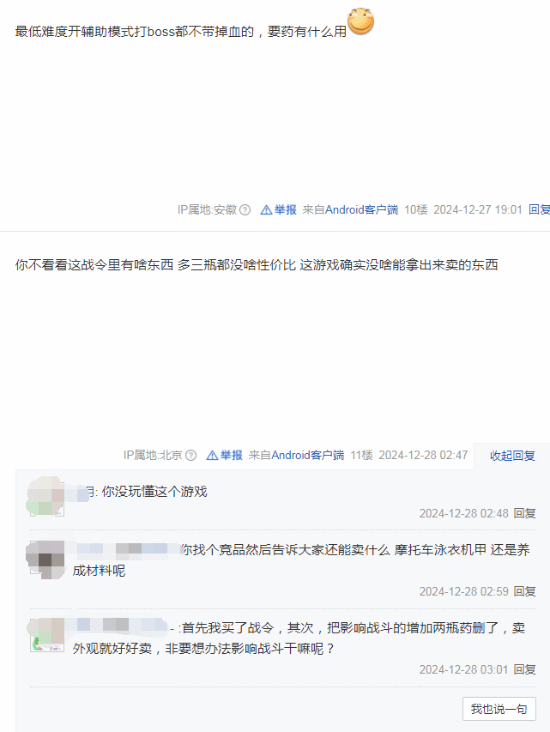This screenshot has height=732, width=550.
Task: Click the 11楼 floor label
Action: tap(361, 455)
